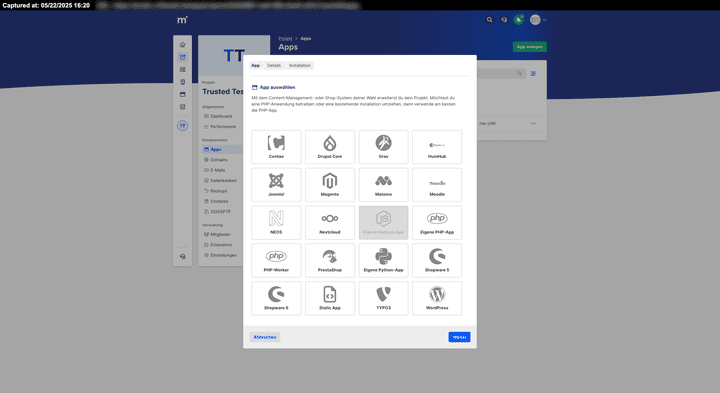Pick the Static App tile
Image resolution: width=720 pixels, height=393 pixels.
(x=330, y=298)
